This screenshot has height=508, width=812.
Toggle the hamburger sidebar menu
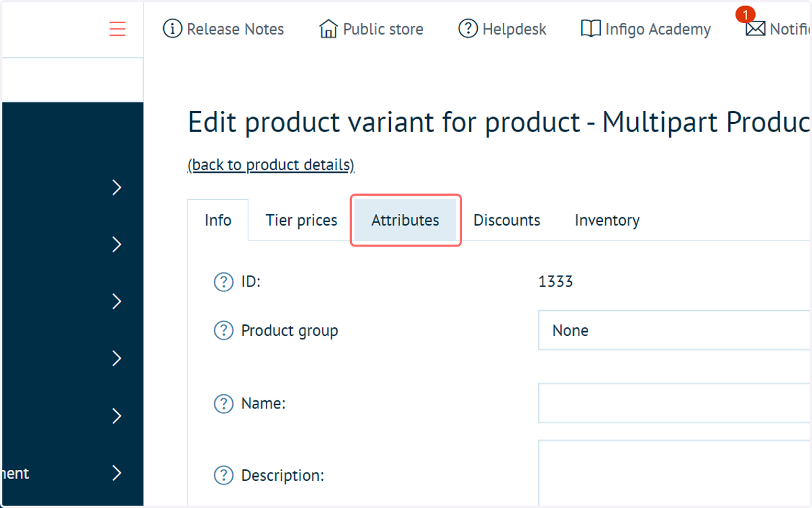117,29
